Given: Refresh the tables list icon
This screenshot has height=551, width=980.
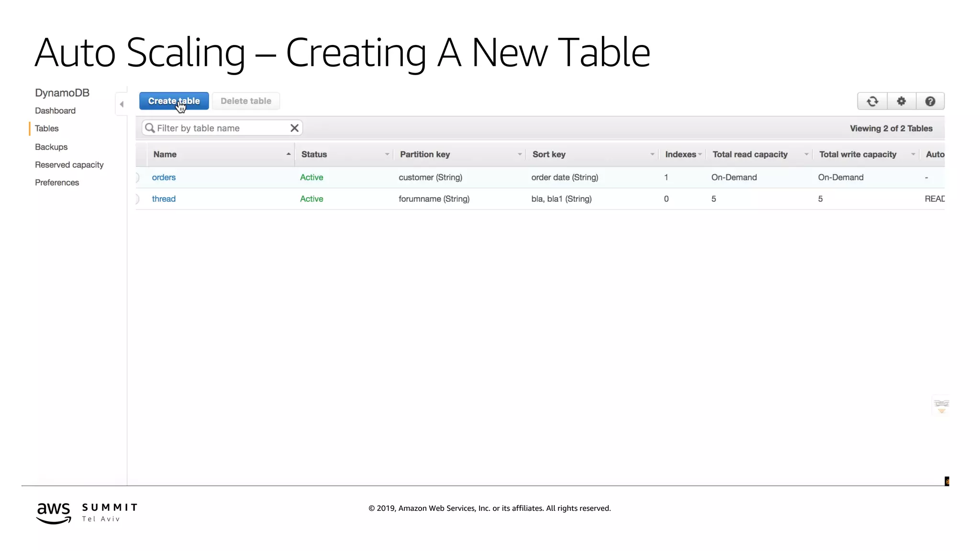Looking at the screenshot, I should pyautogui.click(x=872, y=101).
